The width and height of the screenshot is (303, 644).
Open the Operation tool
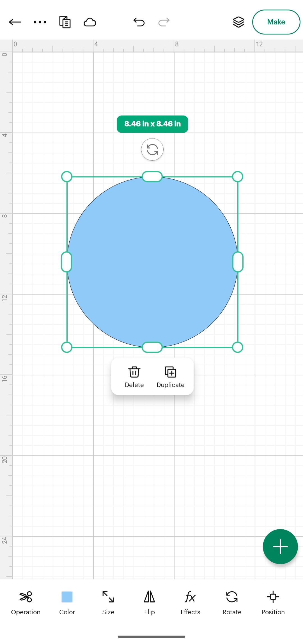pos(26,603)
